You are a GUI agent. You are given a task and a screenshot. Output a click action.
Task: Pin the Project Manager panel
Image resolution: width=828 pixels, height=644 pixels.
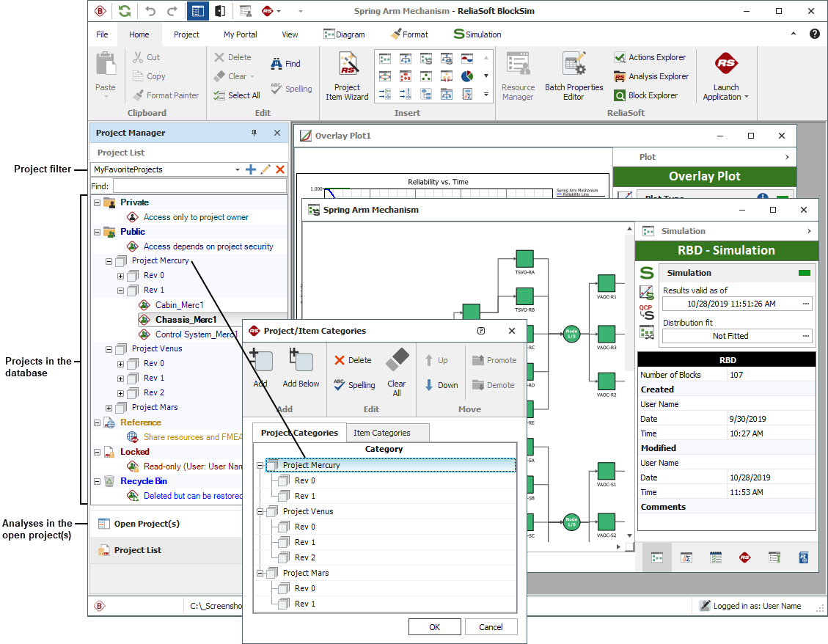click(x=254, y=133)
